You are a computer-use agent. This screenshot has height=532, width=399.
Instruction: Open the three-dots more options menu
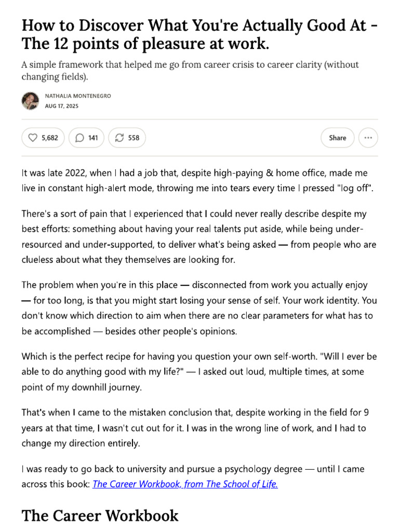[368, 138]
